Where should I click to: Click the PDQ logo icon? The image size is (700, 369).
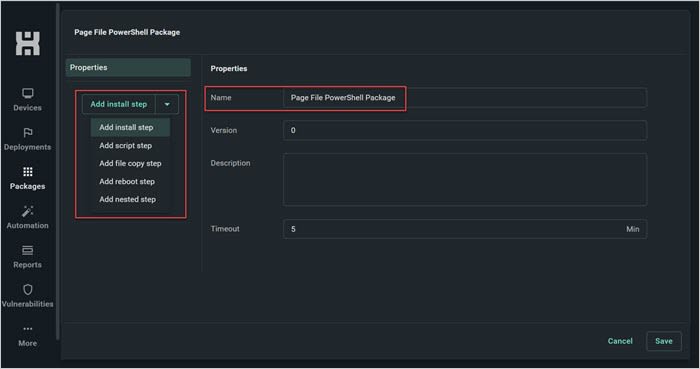28,43
